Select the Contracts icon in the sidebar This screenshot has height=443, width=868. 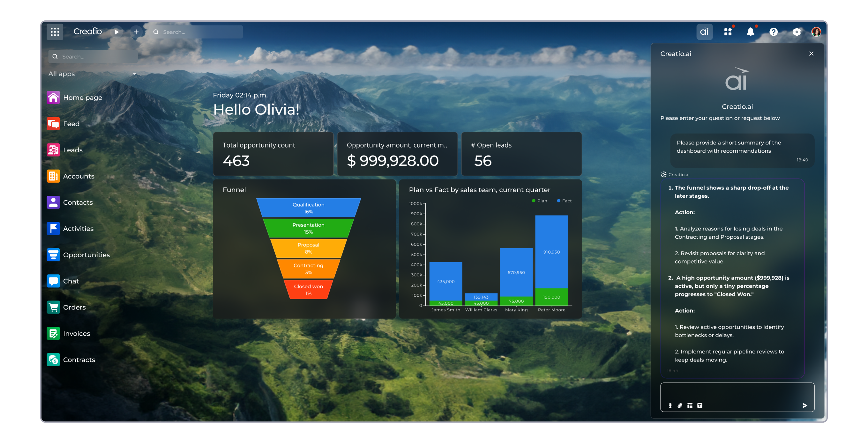(53, 359)
